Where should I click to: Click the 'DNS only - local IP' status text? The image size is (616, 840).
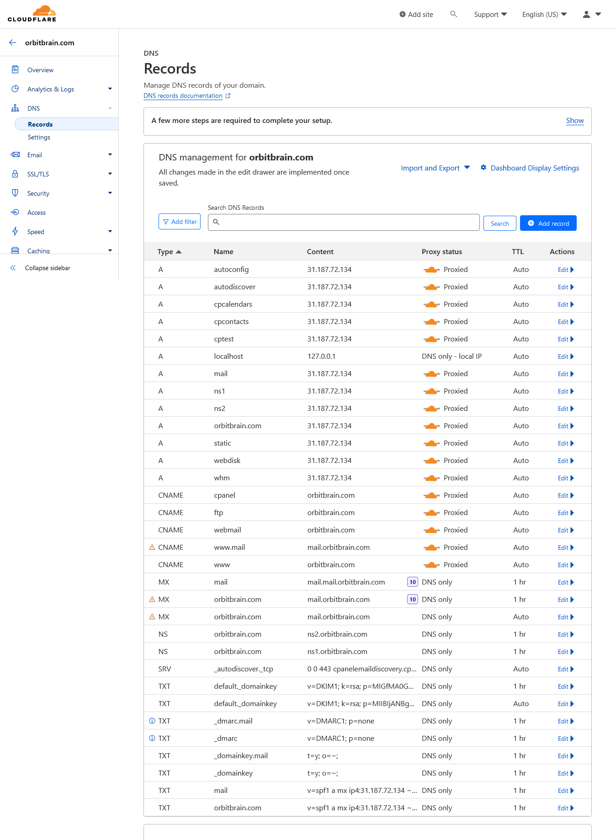[451, 356]
